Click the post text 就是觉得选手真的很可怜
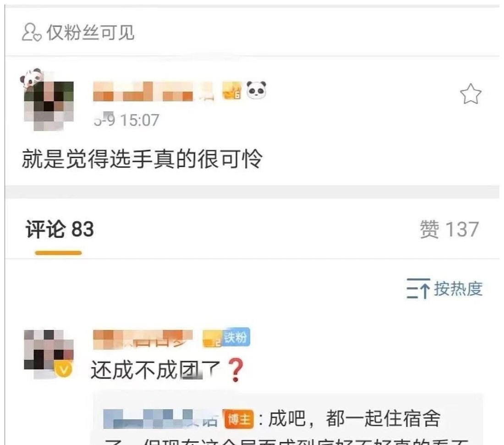 pos(142,159)
